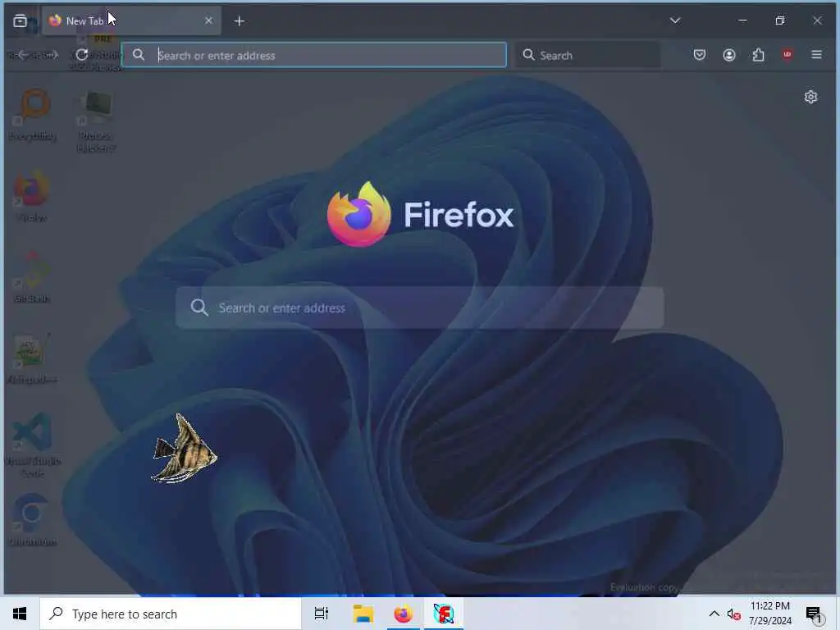Open the Extensions puzzle-piece menu
The height and width of the screenshot is (630, 840).
tap(758, 55)
